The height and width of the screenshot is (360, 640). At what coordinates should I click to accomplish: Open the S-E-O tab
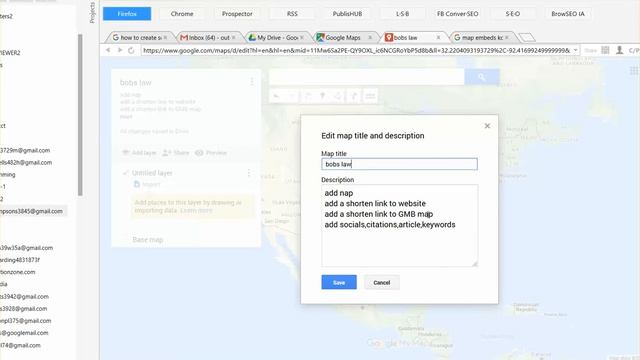click(513, 13)
